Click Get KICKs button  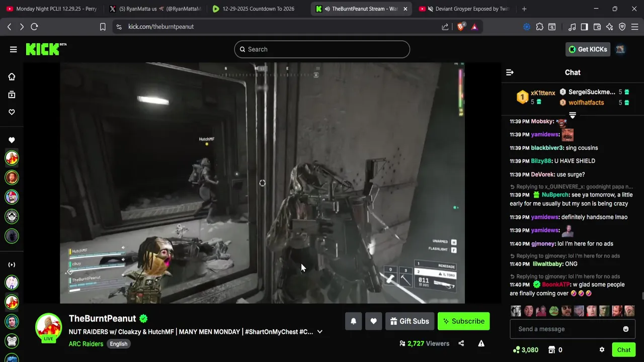[x=588, y=49]
